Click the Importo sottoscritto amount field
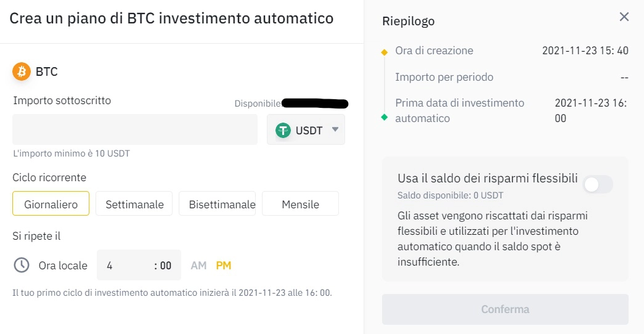The image size is (644, 334). click(135, 129)
